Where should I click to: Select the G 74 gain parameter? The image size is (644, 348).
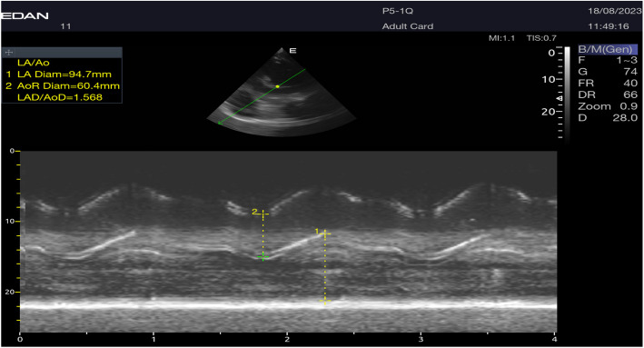point(608,72)
